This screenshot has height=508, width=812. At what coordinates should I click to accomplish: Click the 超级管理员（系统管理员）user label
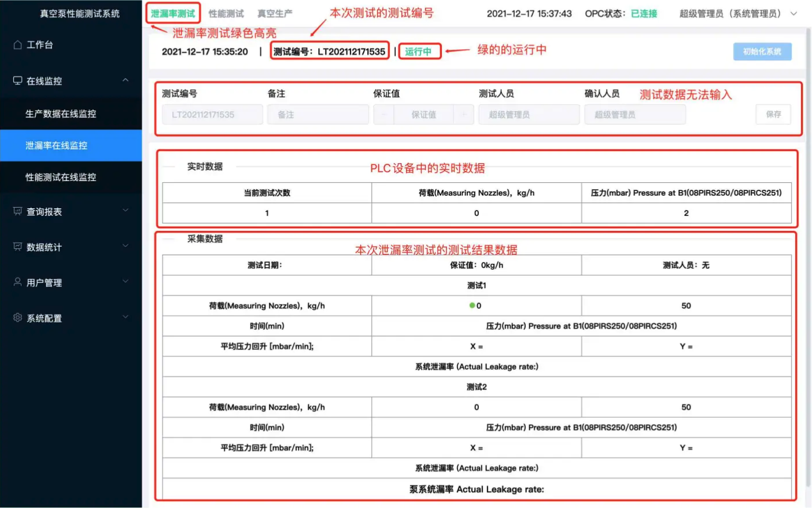pos(730,13)
